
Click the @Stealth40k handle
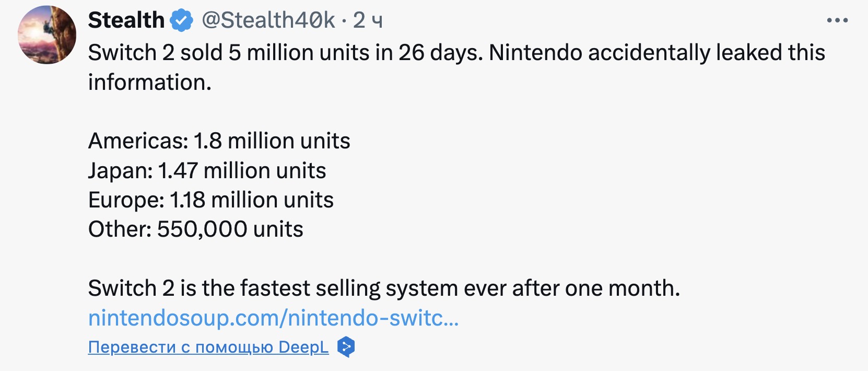(x=268, y=21)
